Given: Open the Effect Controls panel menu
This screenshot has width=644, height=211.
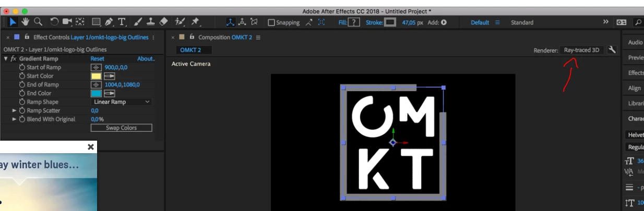Looking at the screenshot, I should click(153, 38).
